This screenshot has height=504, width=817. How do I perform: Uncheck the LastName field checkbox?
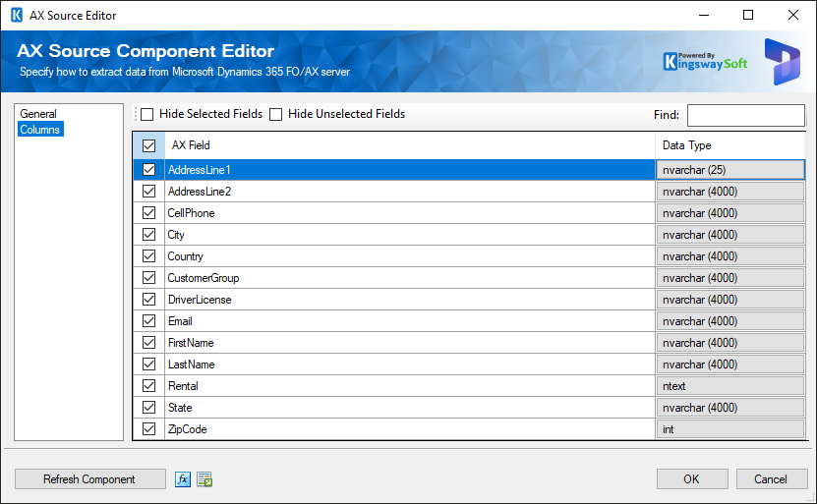pos(149,364)
